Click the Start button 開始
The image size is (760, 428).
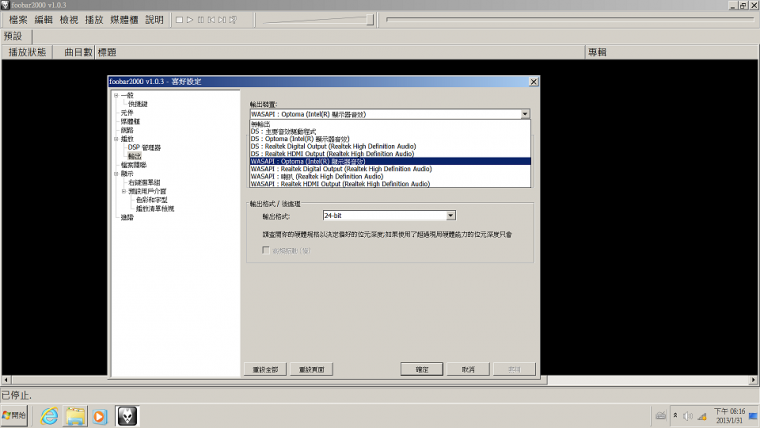14,415
